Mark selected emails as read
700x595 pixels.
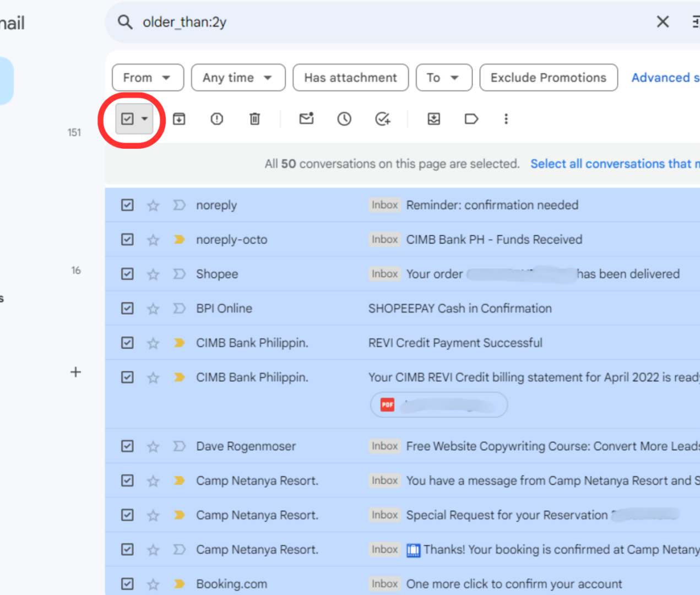pos(306,118)
